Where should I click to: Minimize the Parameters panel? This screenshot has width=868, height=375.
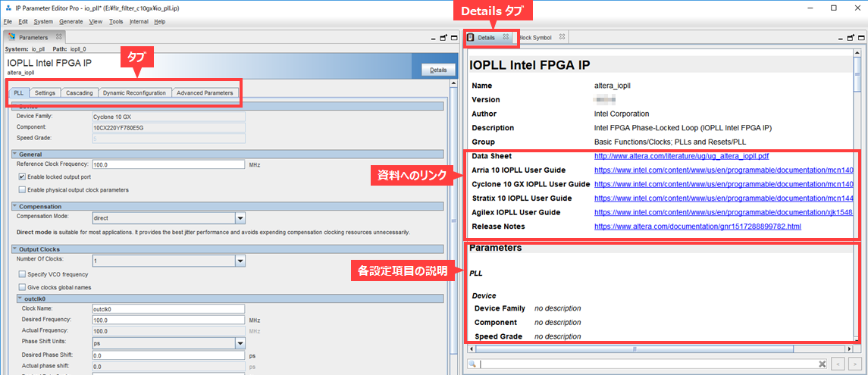[x=435, y=38]
